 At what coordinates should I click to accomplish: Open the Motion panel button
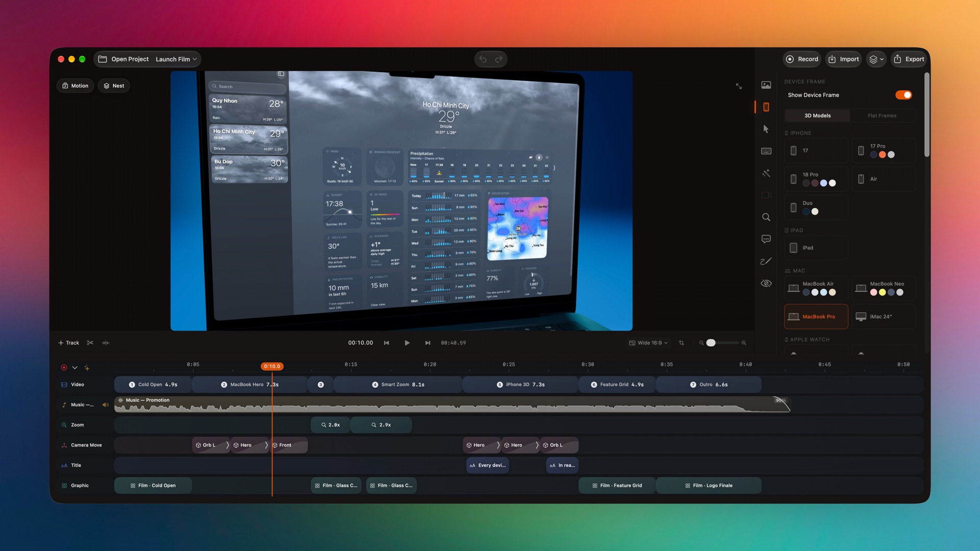(75, 86)
